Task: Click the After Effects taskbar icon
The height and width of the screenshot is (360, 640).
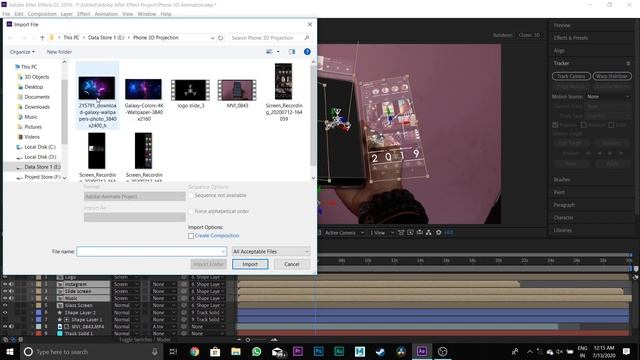Action: point(422,351)
